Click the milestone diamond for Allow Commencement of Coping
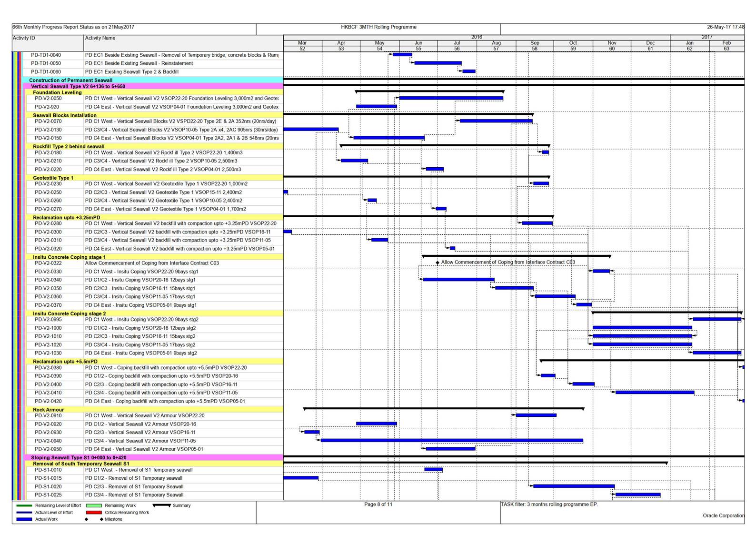Screen dimensions: 756x535 tap(438, 262)
